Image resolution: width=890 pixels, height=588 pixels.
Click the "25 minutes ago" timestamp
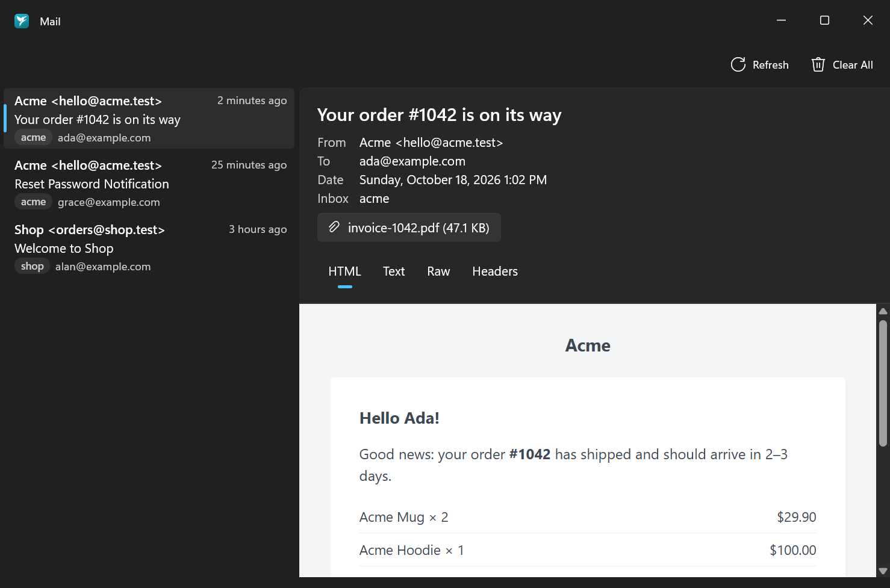click(x=249, y=165)
